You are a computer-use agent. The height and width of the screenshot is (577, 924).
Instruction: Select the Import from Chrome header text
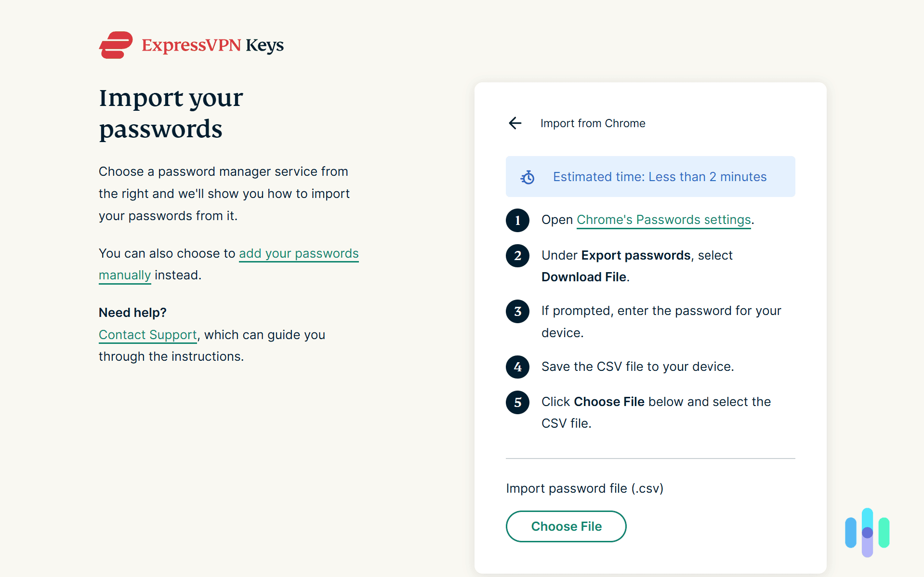coord(593,123)
